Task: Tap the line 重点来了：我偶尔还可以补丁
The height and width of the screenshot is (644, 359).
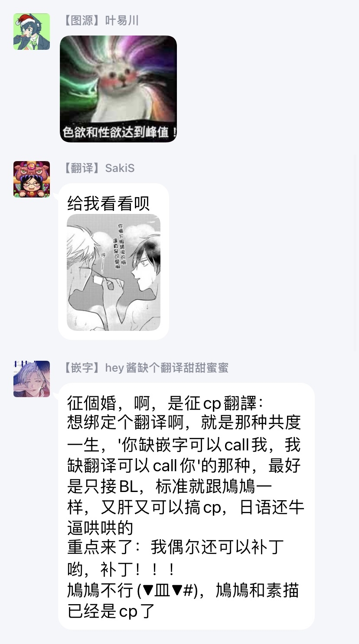Action: point(176,548)
